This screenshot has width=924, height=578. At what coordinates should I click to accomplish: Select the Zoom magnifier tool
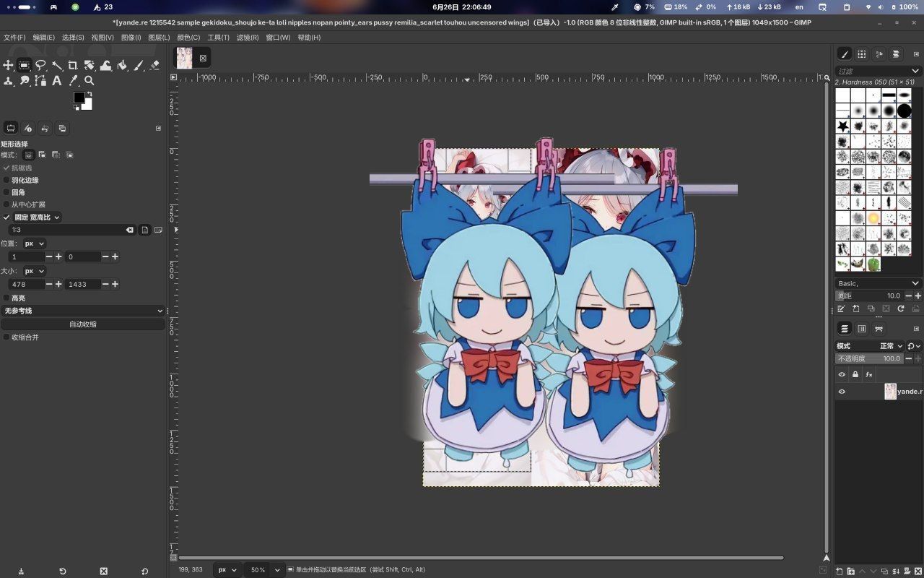coord(90,81)
